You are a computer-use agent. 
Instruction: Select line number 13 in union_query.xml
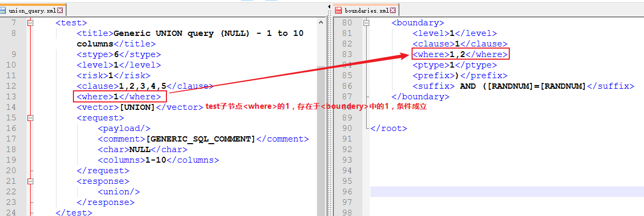point(11,97)
